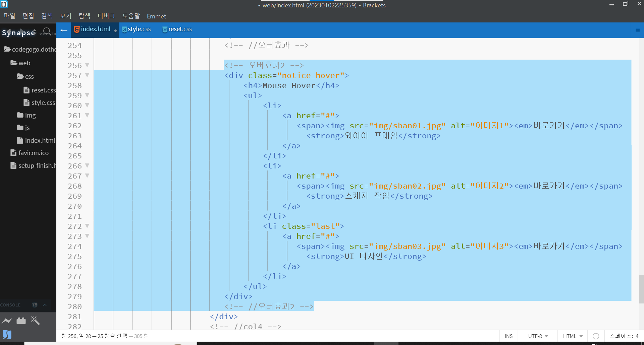Click the HTML5 icon on index.html tab

77,29
